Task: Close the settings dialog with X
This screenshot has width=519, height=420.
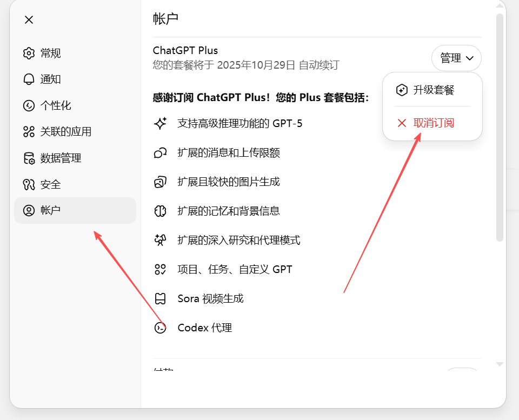Action: (29, 19)
